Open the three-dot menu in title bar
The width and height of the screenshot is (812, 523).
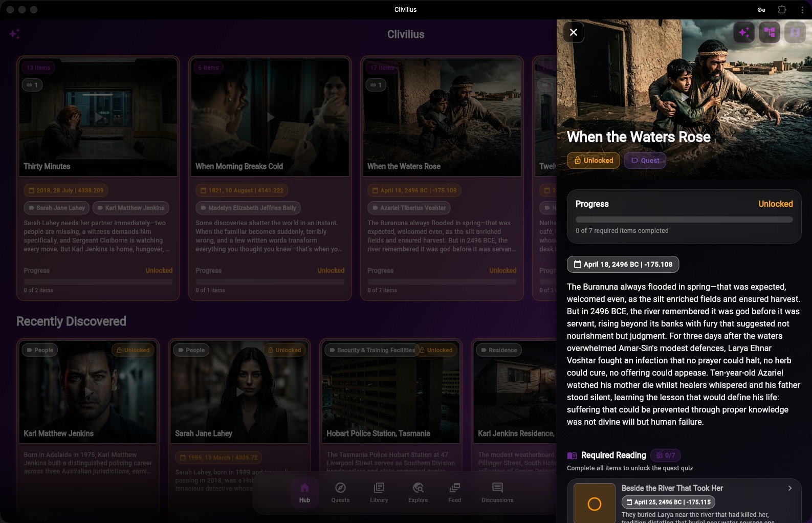(802, 10)
